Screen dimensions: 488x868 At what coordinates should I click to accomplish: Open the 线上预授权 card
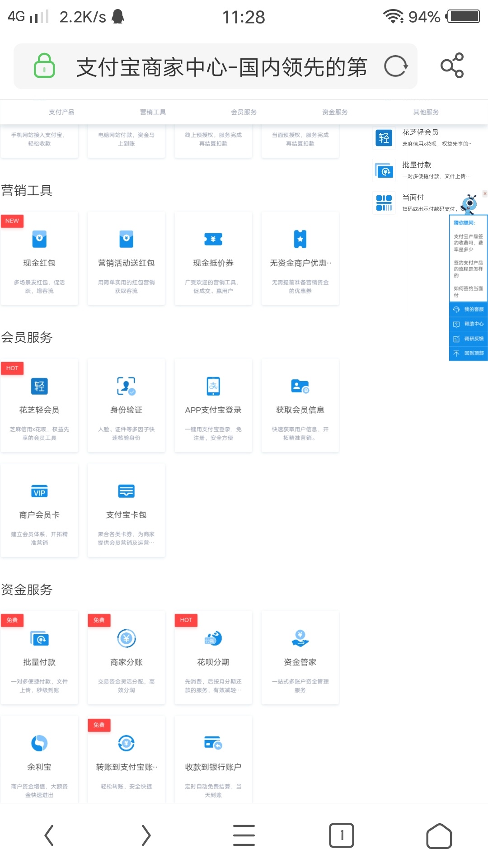pyautogui.click(x=213, y=141)
